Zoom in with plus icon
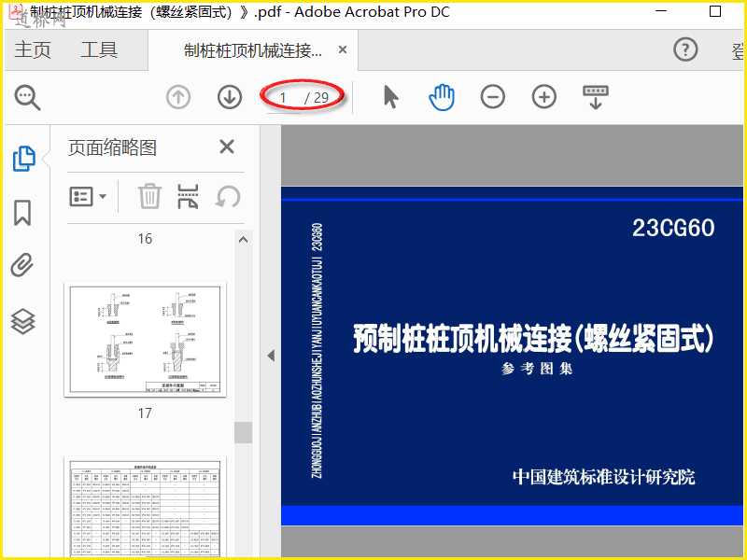The width and height of the screenshot is (747, 560). click(x=544, y=97)
